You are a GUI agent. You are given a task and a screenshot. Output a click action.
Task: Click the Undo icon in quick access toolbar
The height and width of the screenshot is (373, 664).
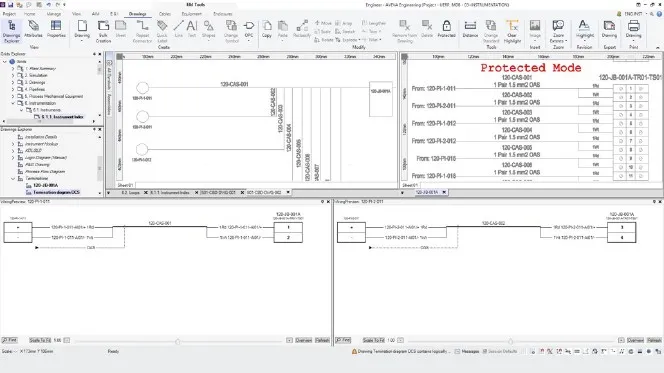[x=48, y=5]
